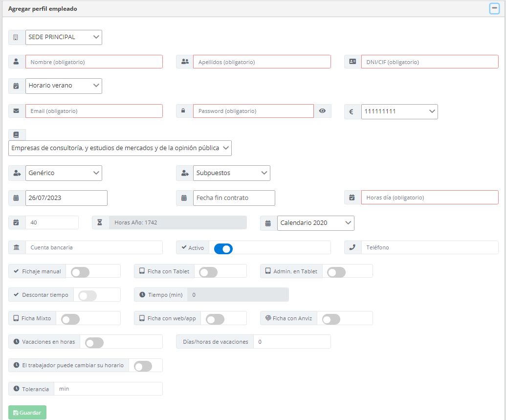
Task: Click the envelope icon next to Email
Action: 17,111
